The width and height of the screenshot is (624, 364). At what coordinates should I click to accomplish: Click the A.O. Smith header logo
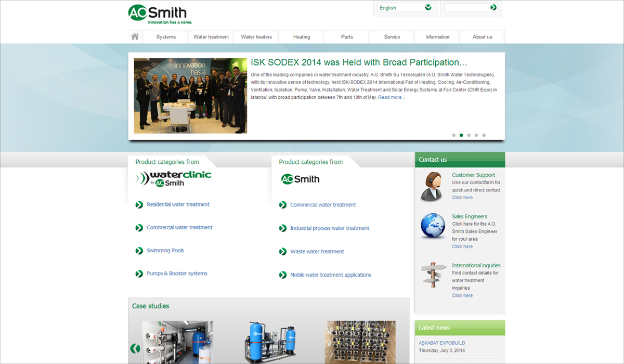click(x=160, y=14)
